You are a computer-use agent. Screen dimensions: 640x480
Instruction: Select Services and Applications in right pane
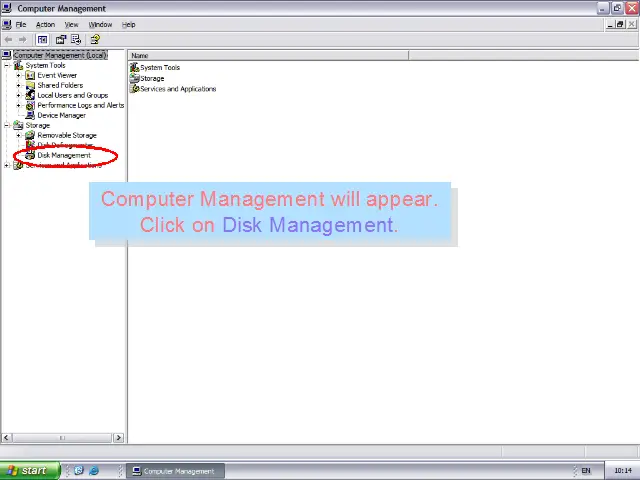(x=178, y=89)
